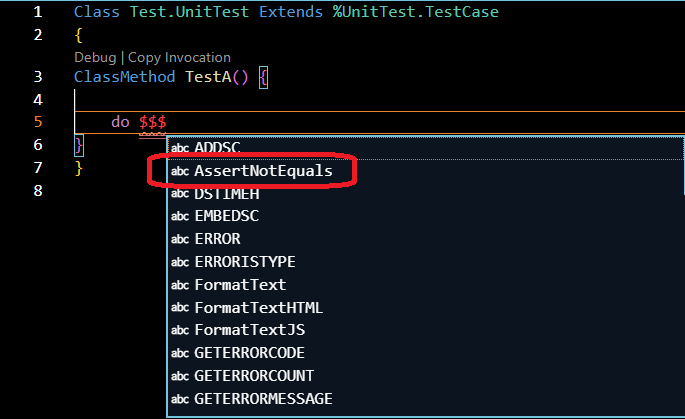Screen dimensions: 685x419
Task: Click the abc icon beside ERROR suggestion
Action: pos(180,240)
